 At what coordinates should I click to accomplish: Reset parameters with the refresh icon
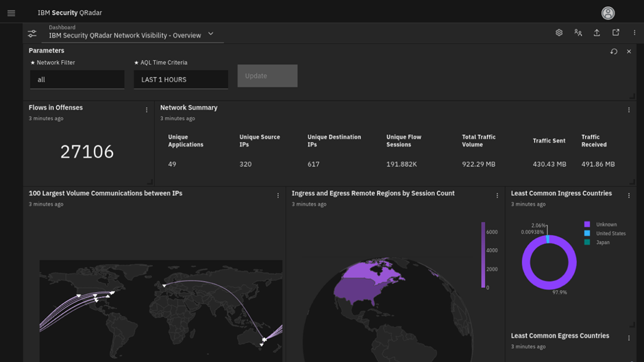click(x=614, y=51)
